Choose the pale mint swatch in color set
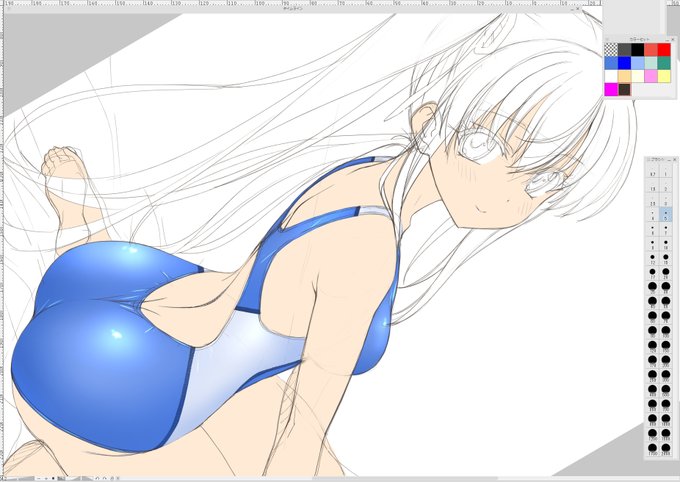This screenshot has height=482, width=680. pos(651,63)
